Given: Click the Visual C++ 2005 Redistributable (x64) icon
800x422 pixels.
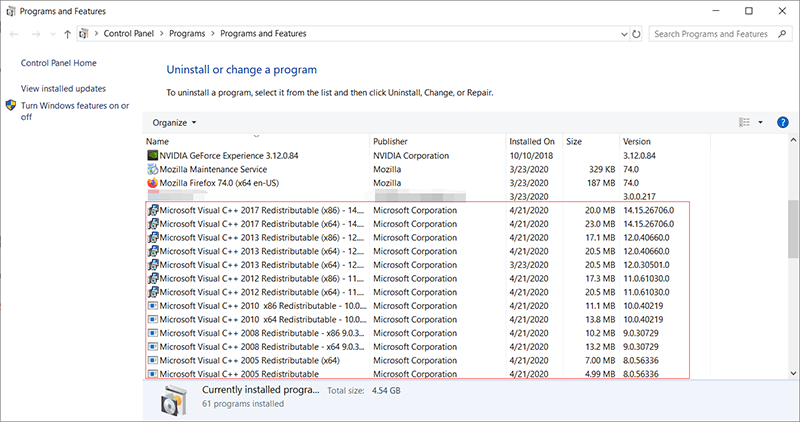Looking at the screenshot, I should (x=153, y=360).
